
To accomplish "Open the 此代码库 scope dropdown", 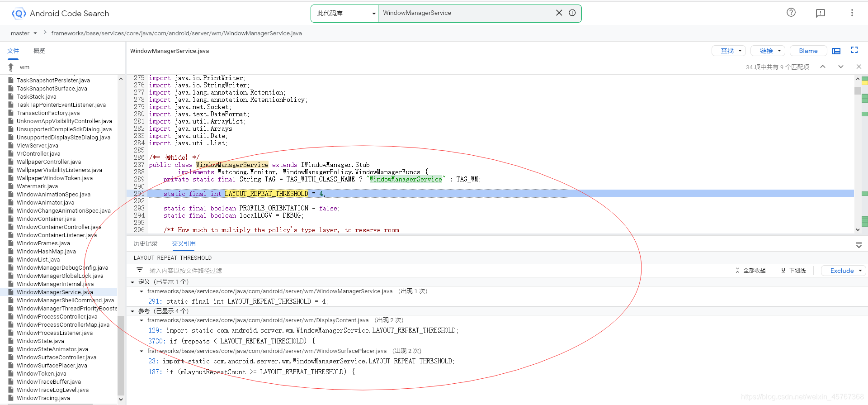I will coord(344,13).
